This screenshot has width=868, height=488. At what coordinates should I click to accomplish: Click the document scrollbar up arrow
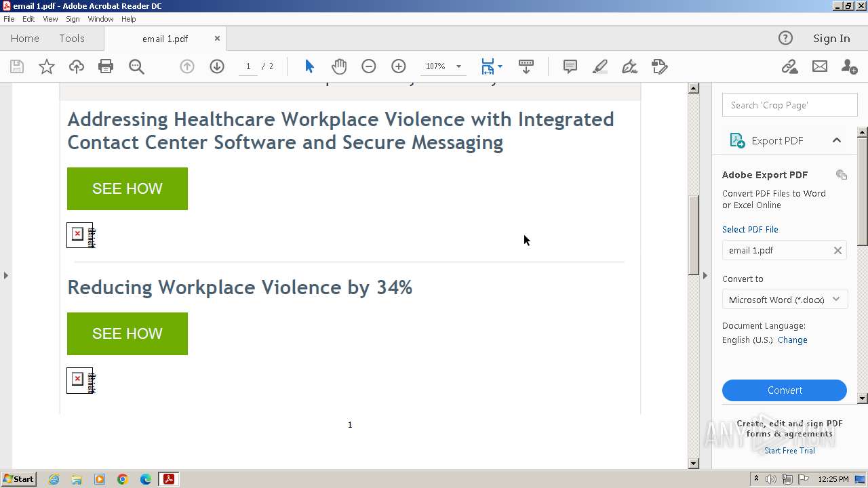click(694, 88)
